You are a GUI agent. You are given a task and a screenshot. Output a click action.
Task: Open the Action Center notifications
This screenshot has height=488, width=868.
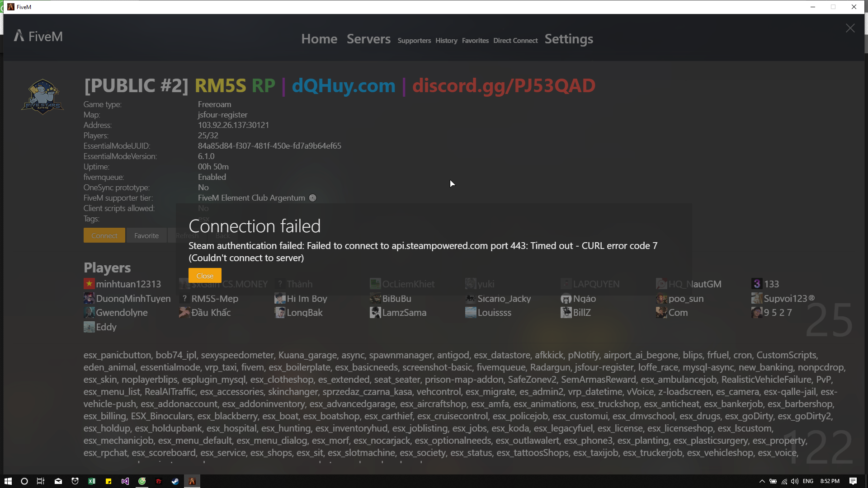[x=853, y=481]
